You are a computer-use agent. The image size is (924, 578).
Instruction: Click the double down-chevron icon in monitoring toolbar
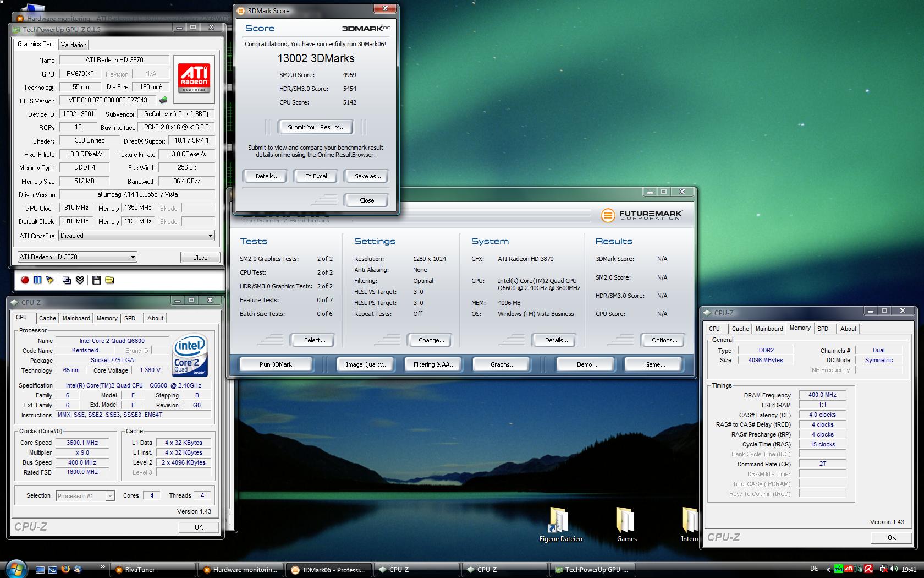point(80,280)
